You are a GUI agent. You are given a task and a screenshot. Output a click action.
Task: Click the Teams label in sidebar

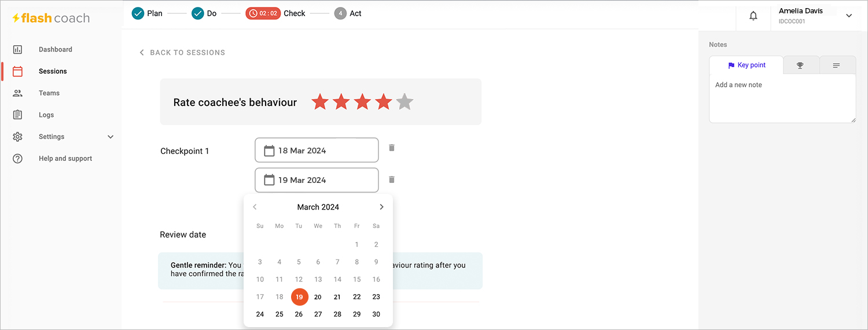(x=49, y=93)
